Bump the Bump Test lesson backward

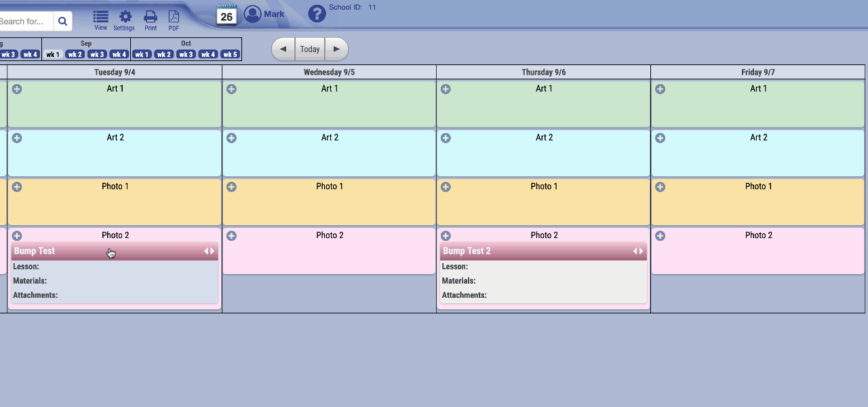[206, 251]
